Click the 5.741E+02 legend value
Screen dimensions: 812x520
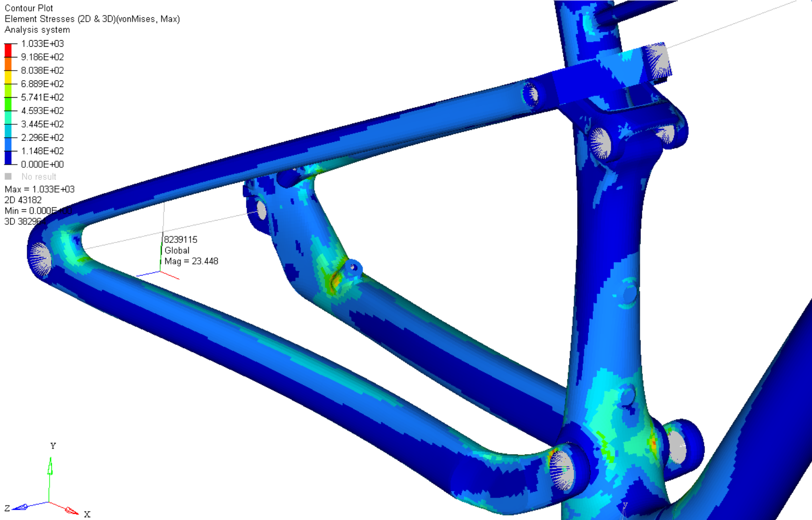[42, 97]
